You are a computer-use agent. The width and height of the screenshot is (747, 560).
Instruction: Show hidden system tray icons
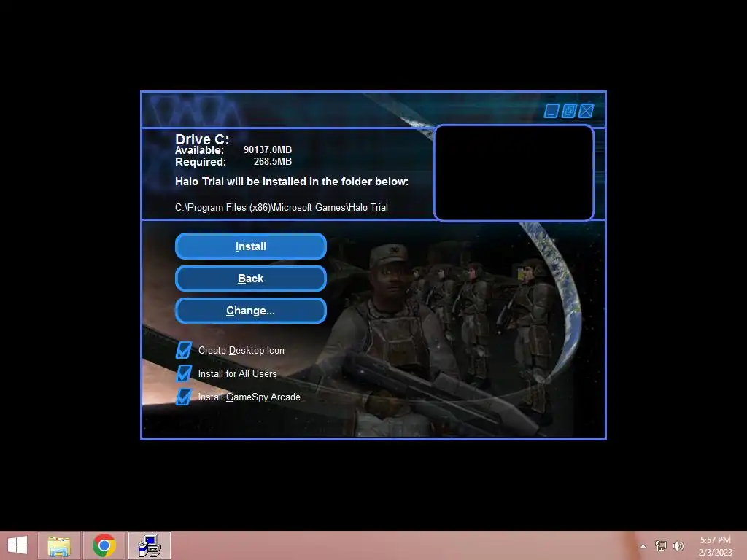tap(643, 546)
